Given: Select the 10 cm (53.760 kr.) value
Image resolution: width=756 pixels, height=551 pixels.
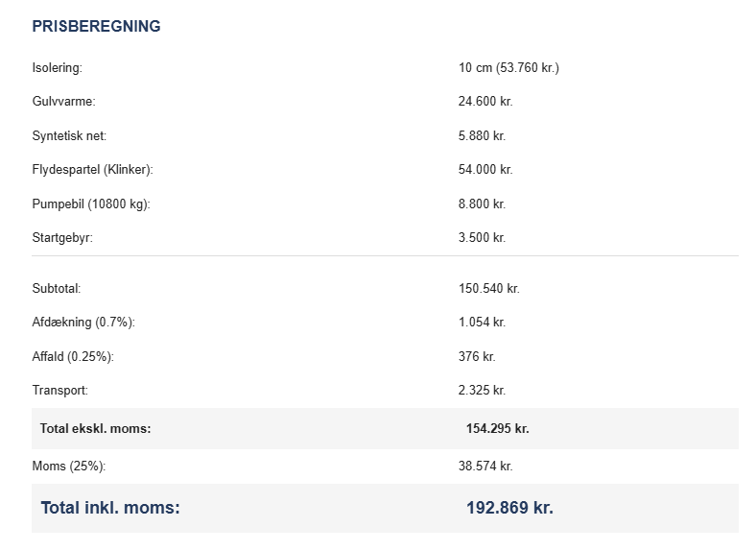Looking at the screenshot, I should tap(508, 68).
